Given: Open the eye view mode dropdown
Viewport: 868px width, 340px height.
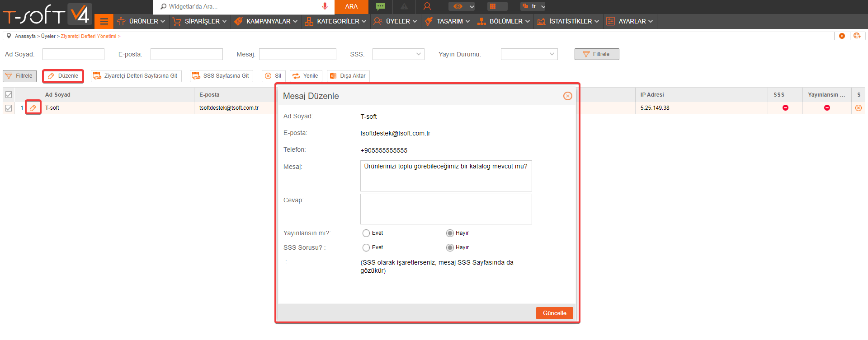Looking at the screenshot, I should (462, 6).
